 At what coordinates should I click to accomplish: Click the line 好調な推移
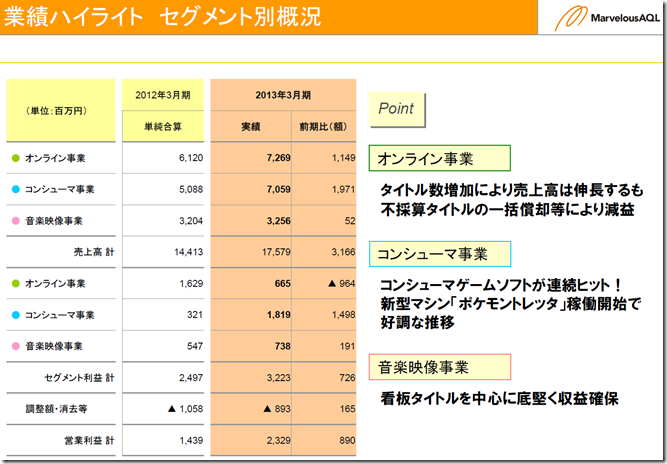click(x=417, y=323)
